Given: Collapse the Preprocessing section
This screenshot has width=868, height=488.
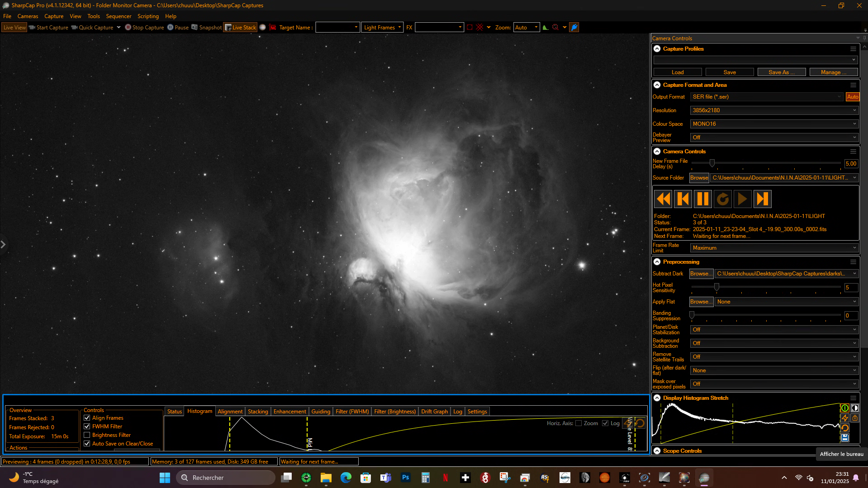Looking at the screenshot, I should tap(657, 262).
